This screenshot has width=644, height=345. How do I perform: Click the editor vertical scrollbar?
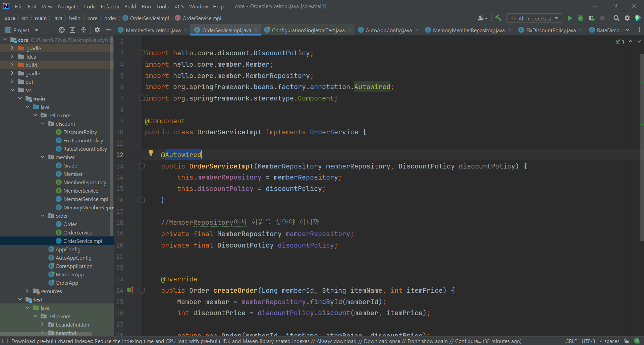(x=641, y=147)
